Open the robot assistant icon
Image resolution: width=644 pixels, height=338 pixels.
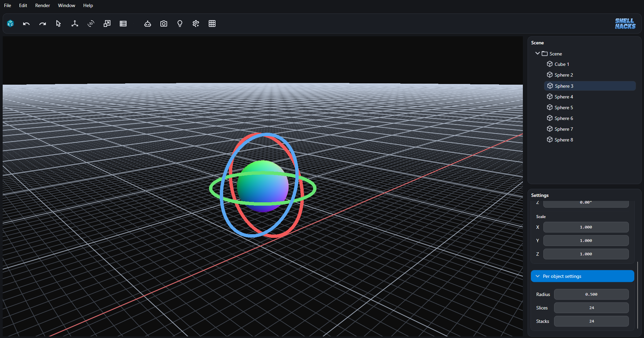[148, 24]
